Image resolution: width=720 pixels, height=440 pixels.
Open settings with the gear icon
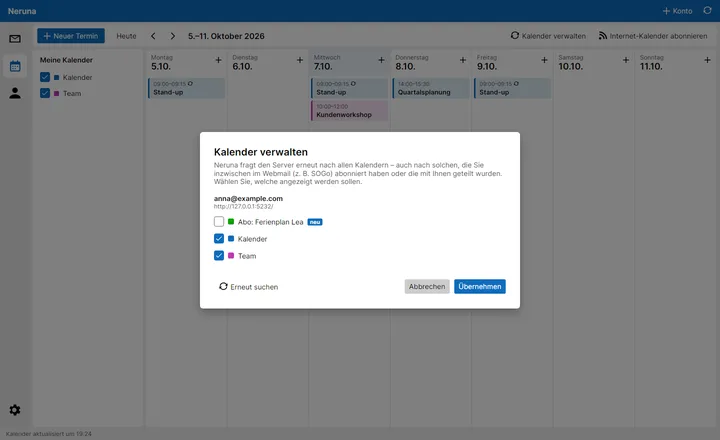15,410
